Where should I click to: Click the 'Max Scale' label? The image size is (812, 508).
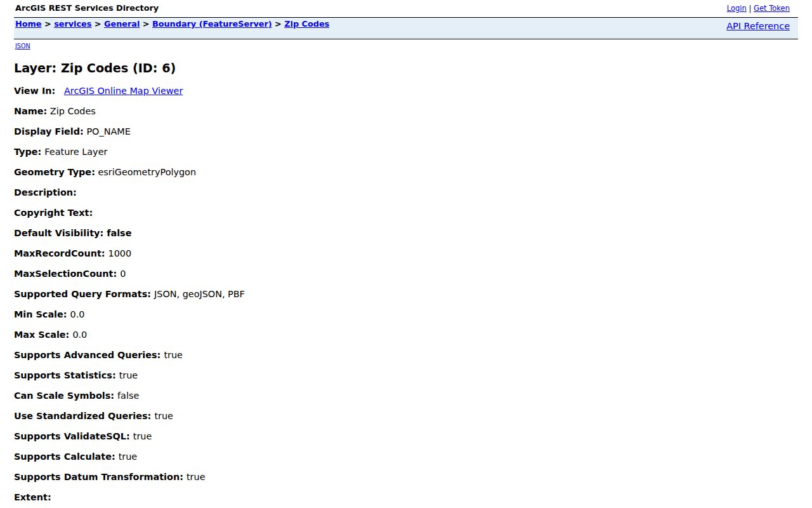click(42, 335)
